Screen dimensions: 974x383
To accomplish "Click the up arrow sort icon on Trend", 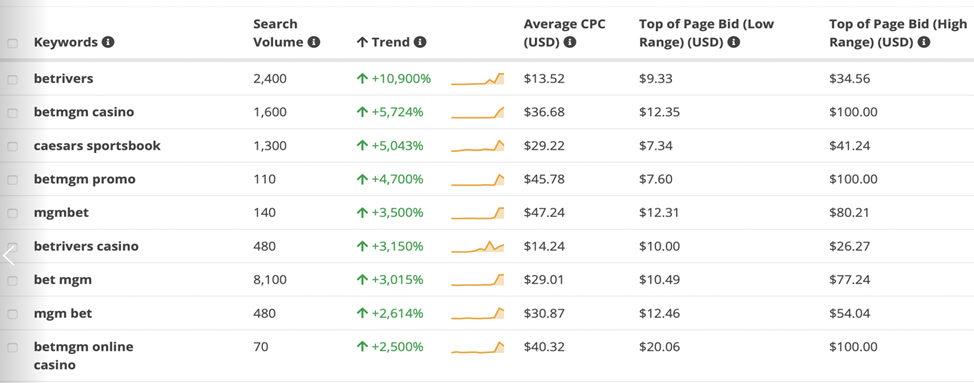I will pos(363,42).
